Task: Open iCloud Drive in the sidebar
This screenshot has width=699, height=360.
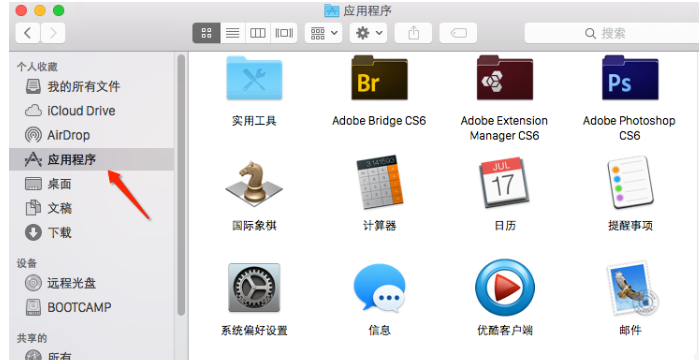Action: click(x=91, y=110)
